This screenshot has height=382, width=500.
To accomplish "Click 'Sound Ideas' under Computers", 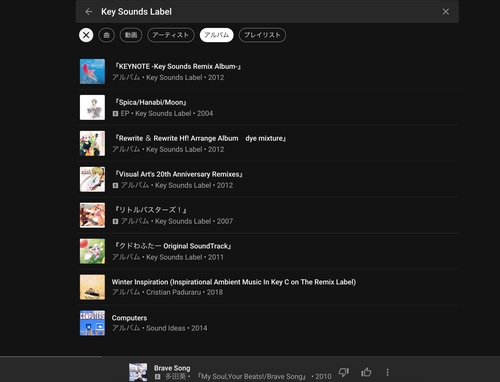I will pos(166,328).
